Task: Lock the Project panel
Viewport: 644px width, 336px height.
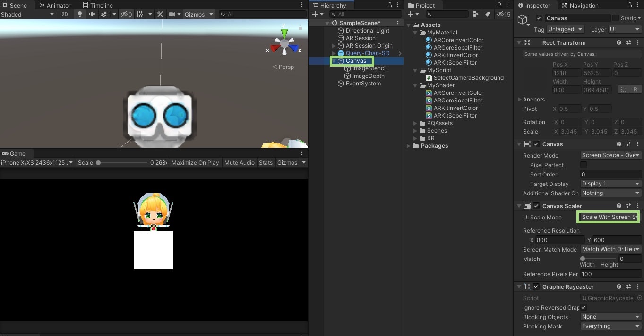Action: click(x=500, y=5)
